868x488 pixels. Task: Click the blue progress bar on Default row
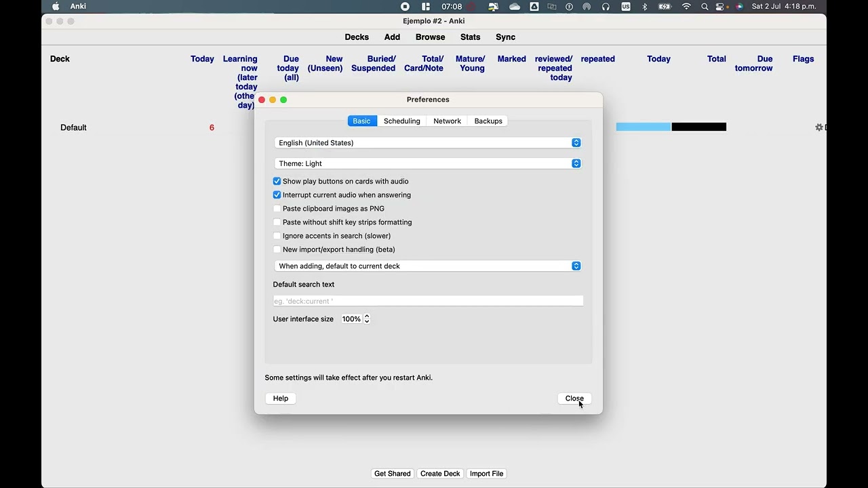[644, 127]
